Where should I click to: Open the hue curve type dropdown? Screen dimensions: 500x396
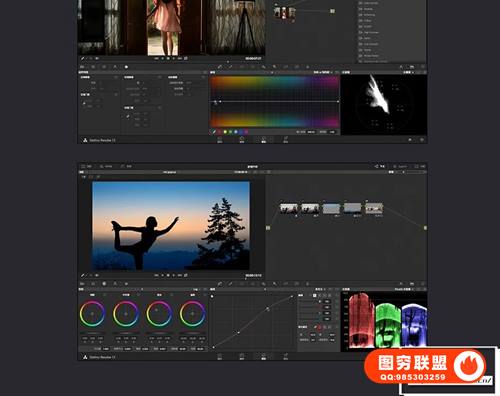click(322, 72)
